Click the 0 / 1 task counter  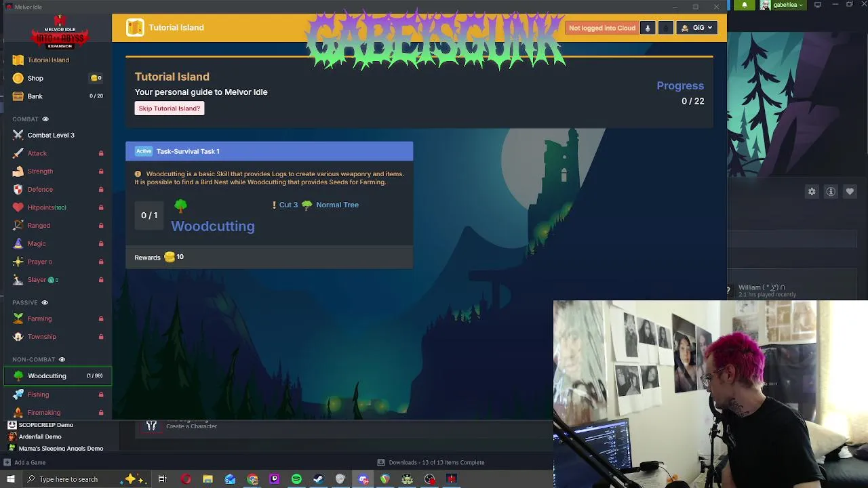149,216
